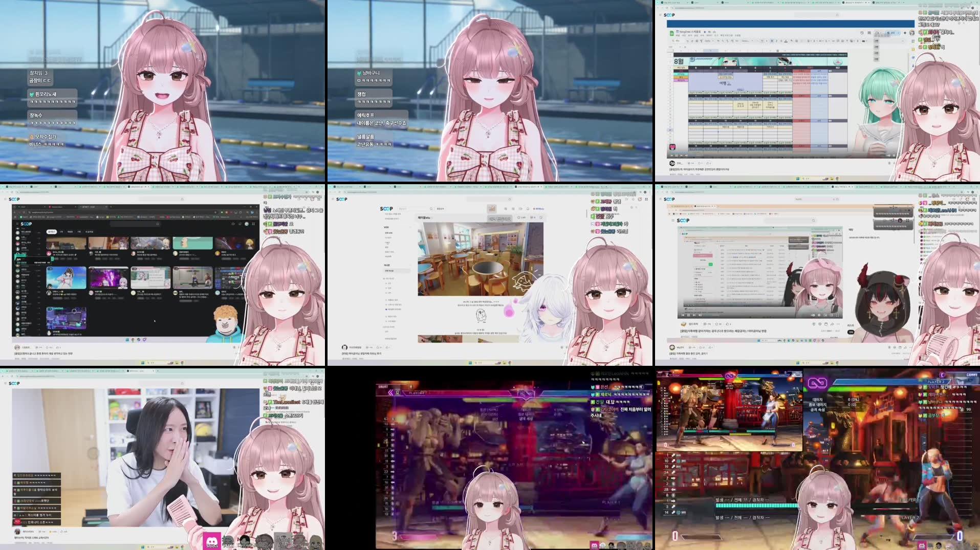
Task: Click the hamburger menu in the spreadsheet panel
Action: pyautogui.click(x=660, y=15)
